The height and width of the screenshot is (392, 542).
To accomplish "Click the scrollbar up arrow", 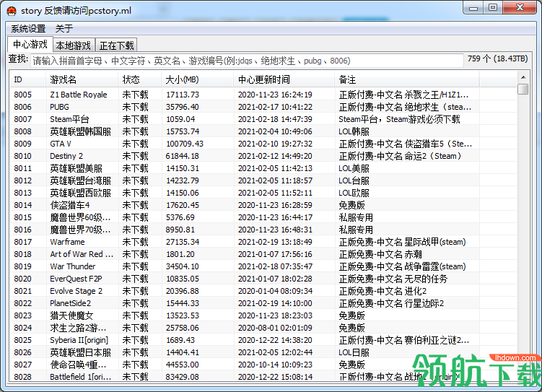I will (523, 77).
